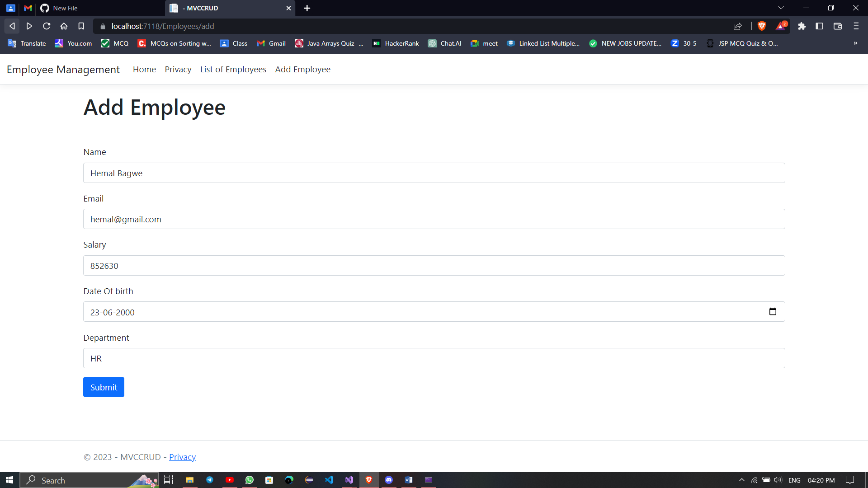Open browser main hamburger menu
Screen dimensions: 868x488
tap(856, 26)
